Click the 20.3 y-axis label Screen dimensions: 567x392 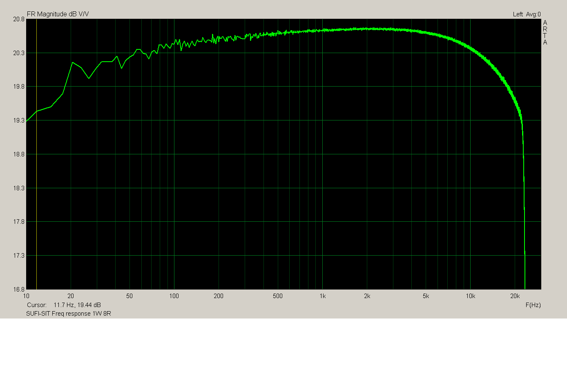tap(19, 53)
